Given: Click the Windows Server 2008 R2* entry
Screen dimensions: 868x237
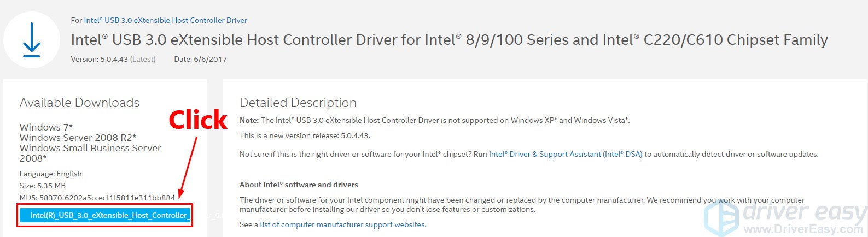Looking at the screenshot, I should click(x=78, y=138).
